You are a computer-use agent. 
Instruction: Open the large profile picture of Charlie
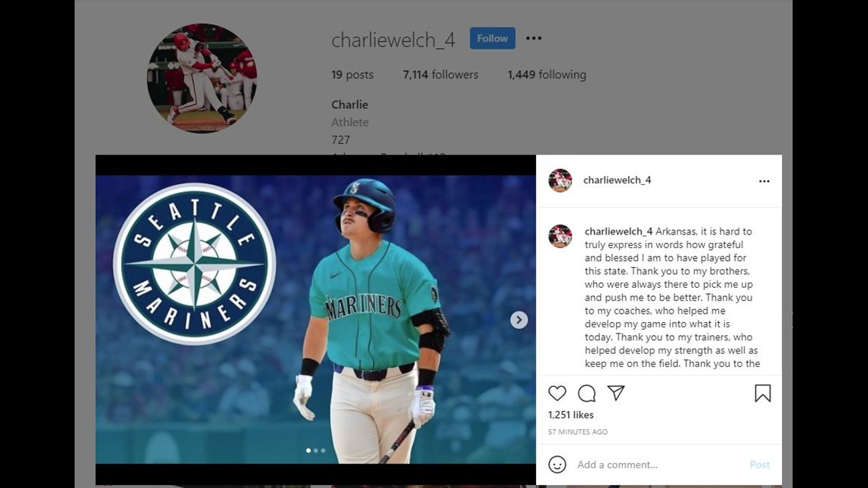pos(202,78)
